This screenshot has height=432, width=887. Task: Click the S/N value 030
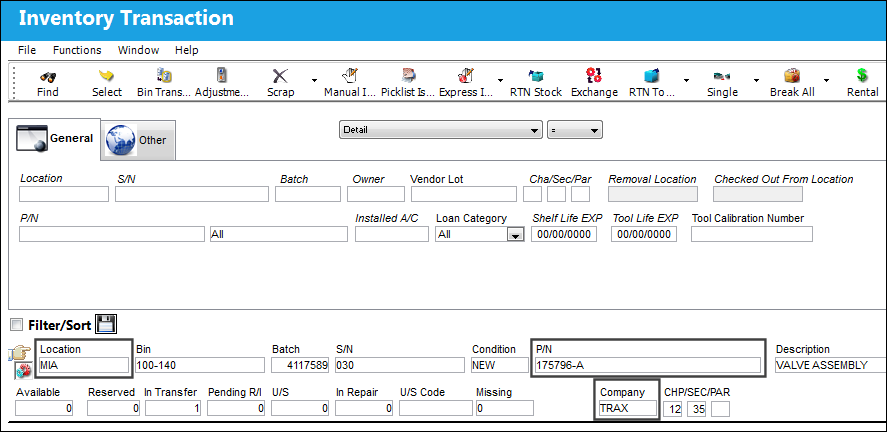tap(401, 365)
